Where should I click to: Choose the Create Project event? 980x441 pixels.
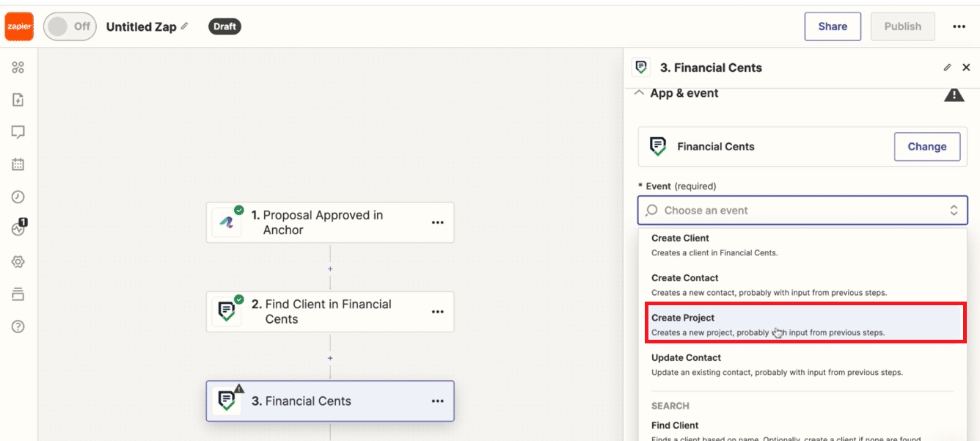(x=805, y=324)
